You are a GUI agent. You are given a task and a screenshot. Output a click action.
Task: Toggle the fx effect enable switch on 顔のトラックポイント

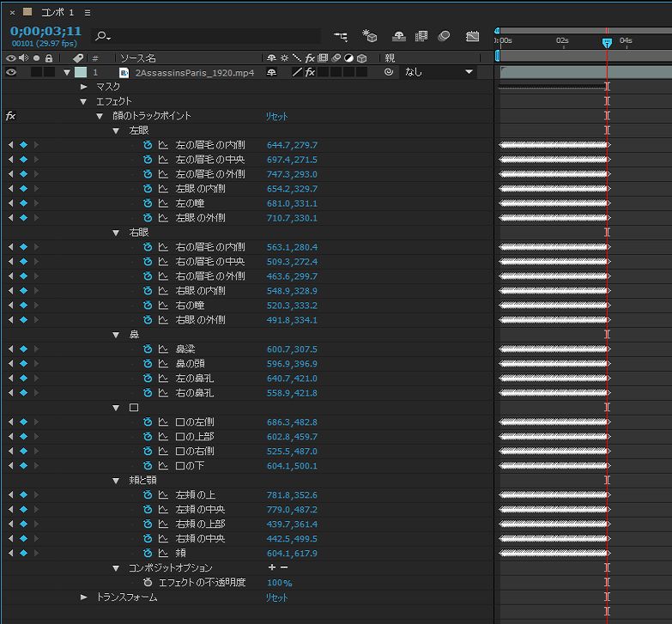(10, 116)
